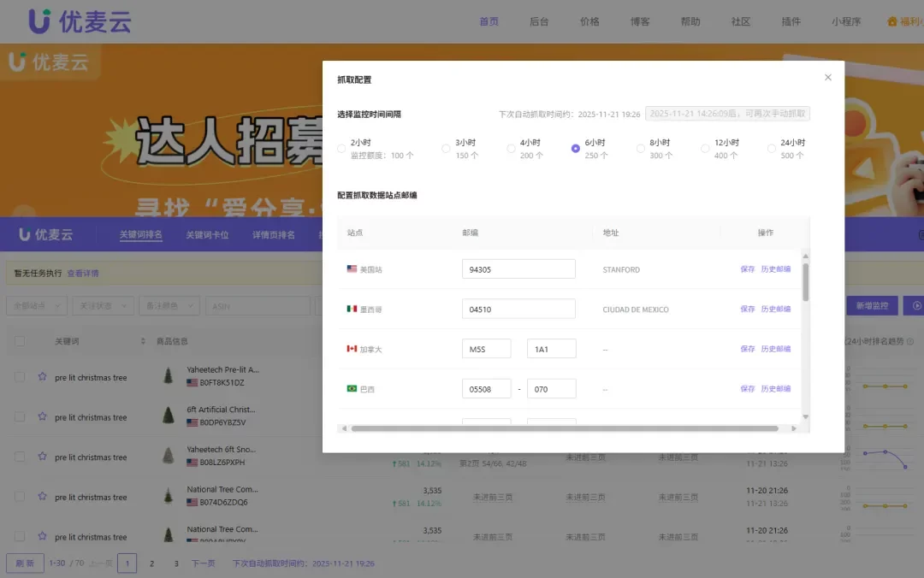
Task: Click the 94305 postal code input field
Action: (518, 268)
